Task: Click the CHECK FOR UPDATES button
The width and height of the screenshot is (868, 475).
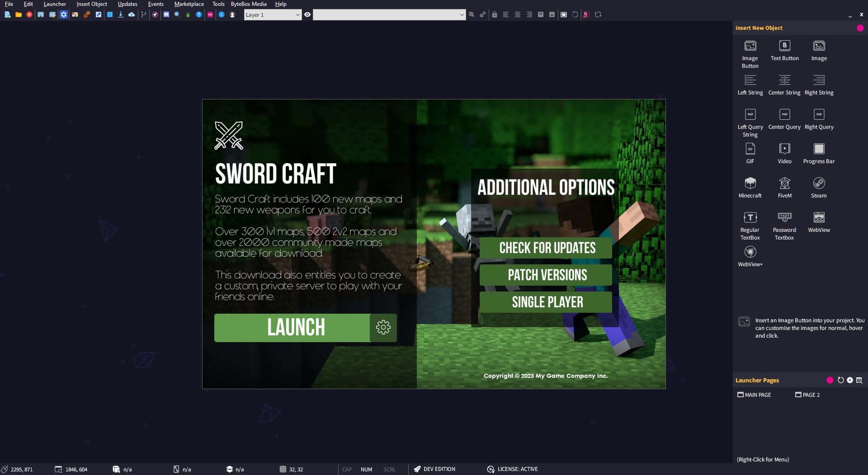Action: click(546, 248)
